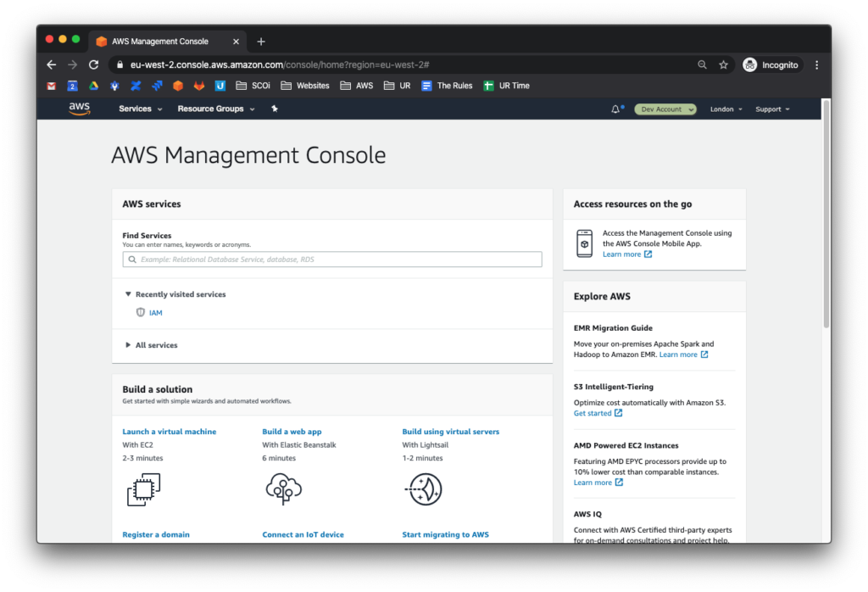Click Launch a virtual machine link

(170, 432)
